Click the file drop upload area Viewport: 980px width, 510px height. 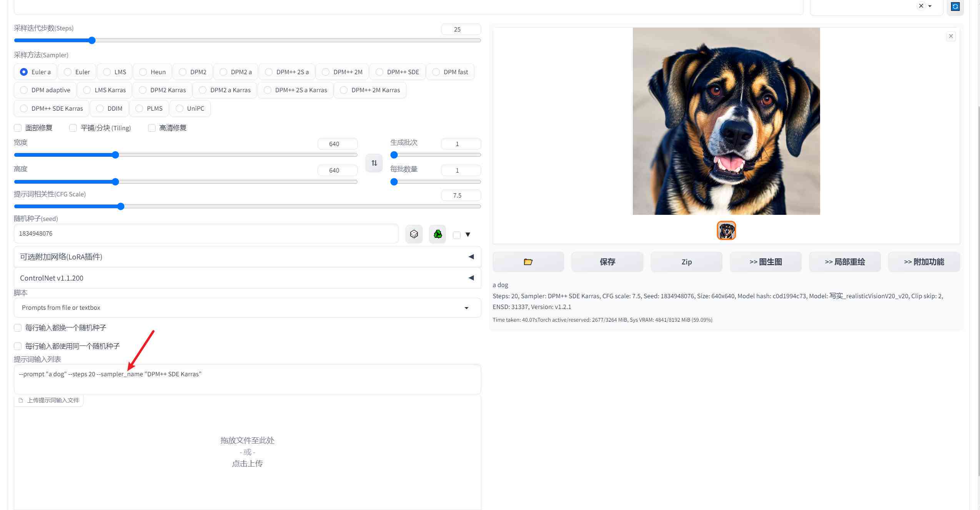point(247,452)
